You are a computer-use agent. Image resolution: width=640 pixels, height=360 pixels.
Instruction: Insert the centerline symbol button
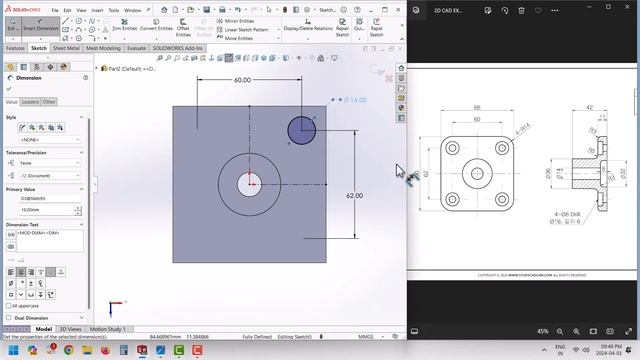pyautogui.click(x=40, y=283)
